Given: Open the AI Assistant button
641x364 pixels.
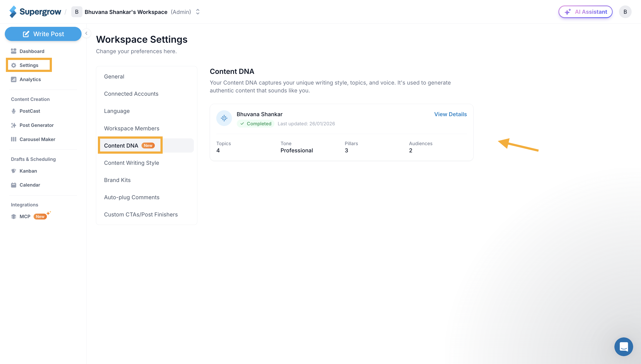Looking at the screenshot, I should click(585, 12).
